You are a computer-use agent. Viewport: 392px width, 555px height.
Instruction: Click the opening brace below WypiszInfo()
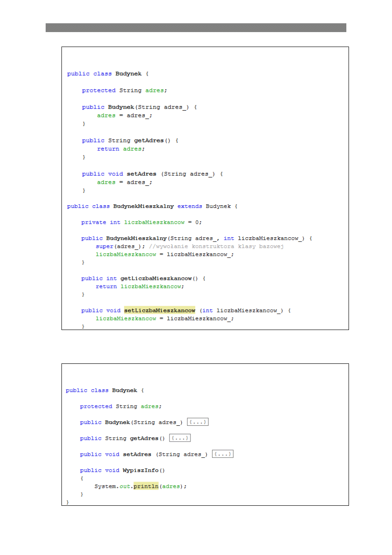82,478
